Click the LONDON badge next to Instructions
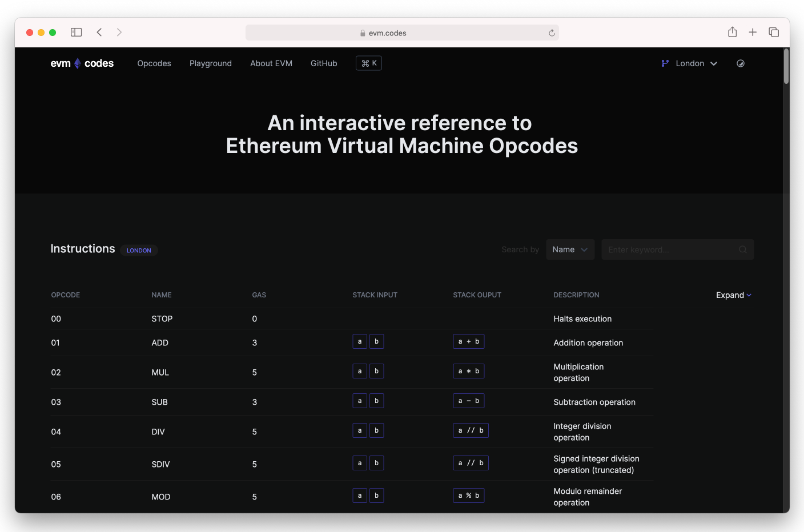The image size is (804, 532). tap(139, 250)
